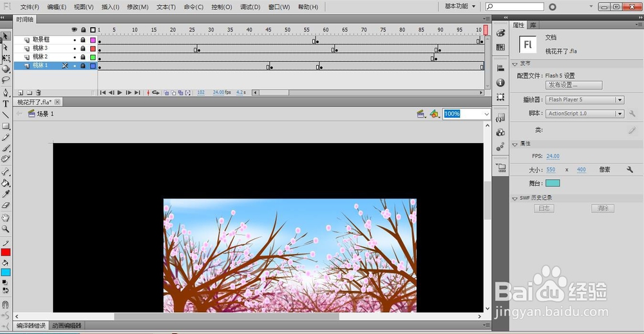Open the 文件(F) menu
The image size is (644, 334).
30,7
